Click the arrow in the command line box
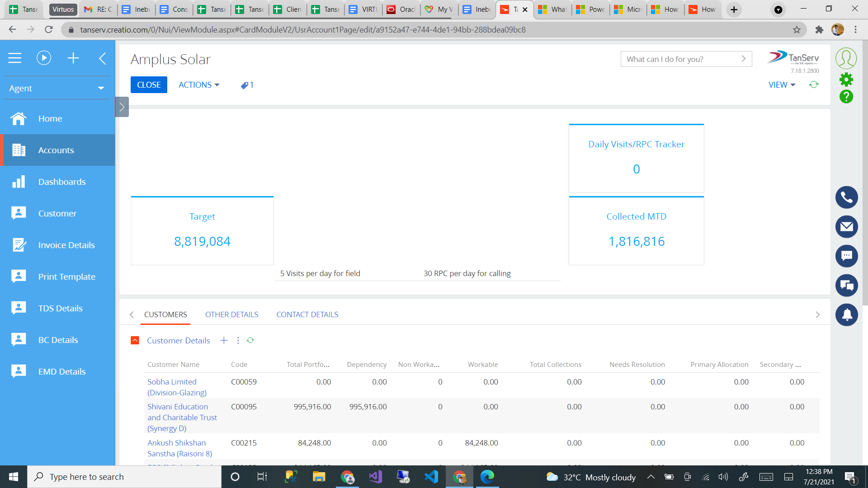The image size is (868, 488). click(x=744, y=59)
